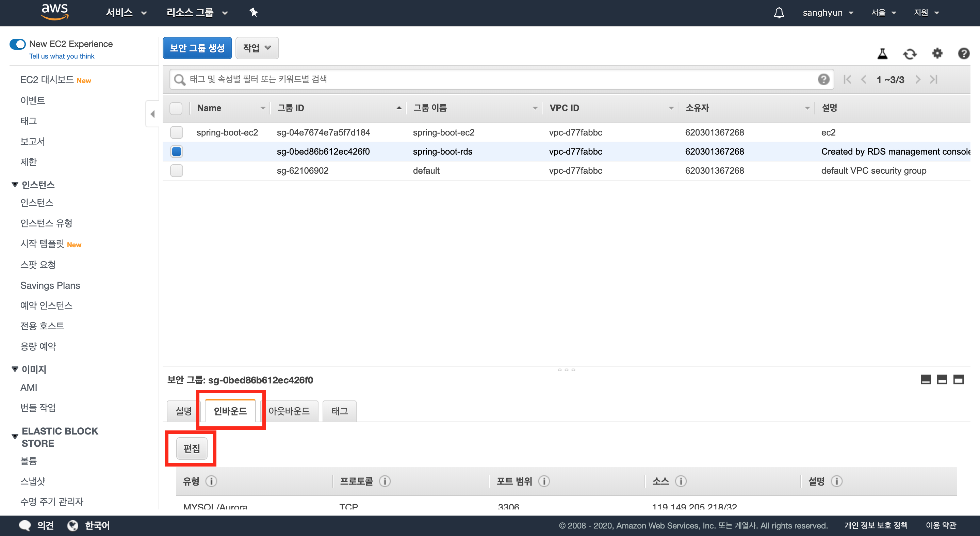Screen dimensions: 980x536
Task: Check the default security group checkbox
Action: [x=177, y=171]
